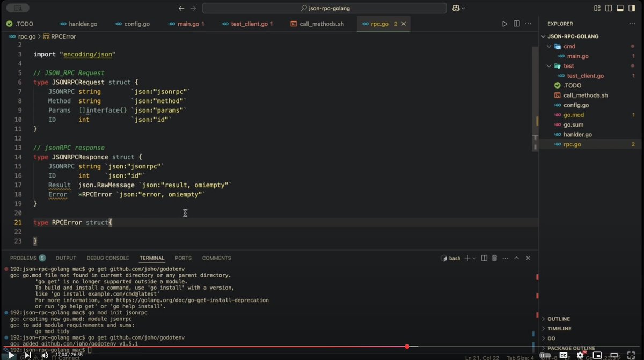Kill the terminal using the trash icon
Viewport: 644px width, 360px height.
click(494, 258)
